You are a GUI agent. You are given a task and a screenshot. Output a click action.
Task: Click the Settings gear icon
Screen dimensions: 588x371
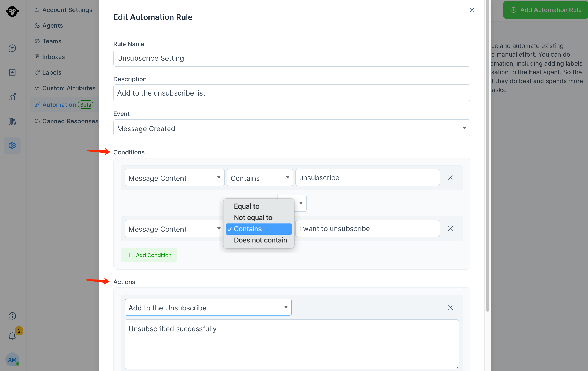click(12, 146)
